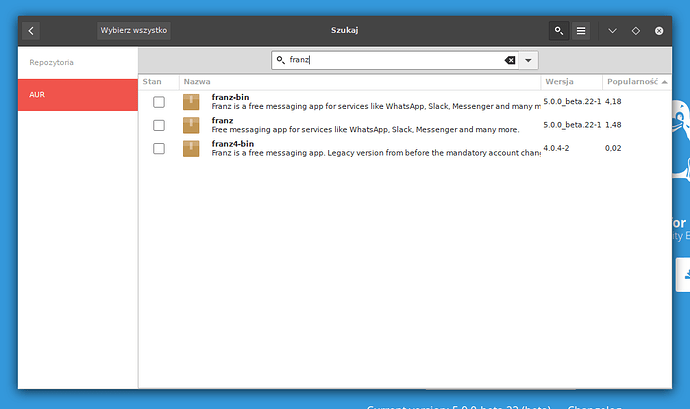Image resolution: width=690 pixels, height=409 pixels.
Task: Toggle the search magnifier button in header
Action: 559,31
